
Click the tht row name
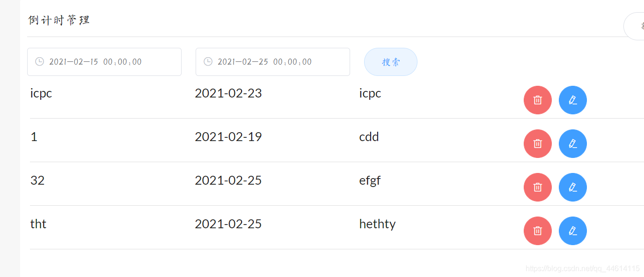(x=38, y=224)
